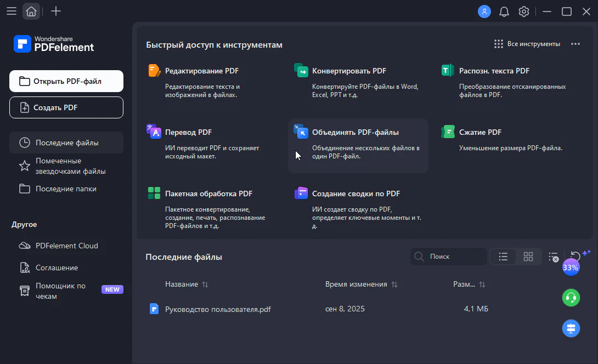The height and width of the screenshot is (364, 598).
Task: Click the Создать PDF button
Action: (66, 107)
